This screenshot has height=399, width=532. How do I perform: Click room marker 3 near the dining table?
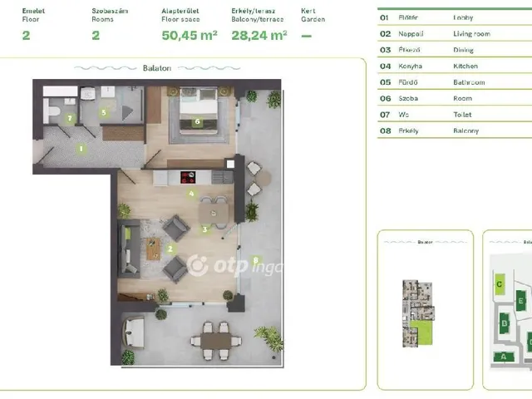pos(204,229)
